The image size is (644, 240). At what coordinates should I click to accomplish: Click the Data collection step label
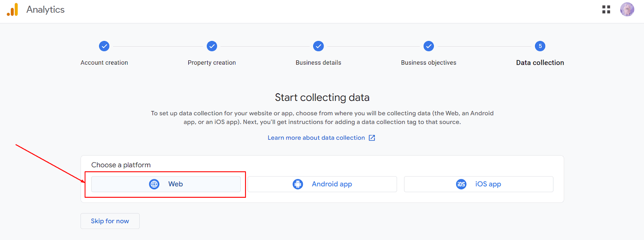click(x=540, y=62)
